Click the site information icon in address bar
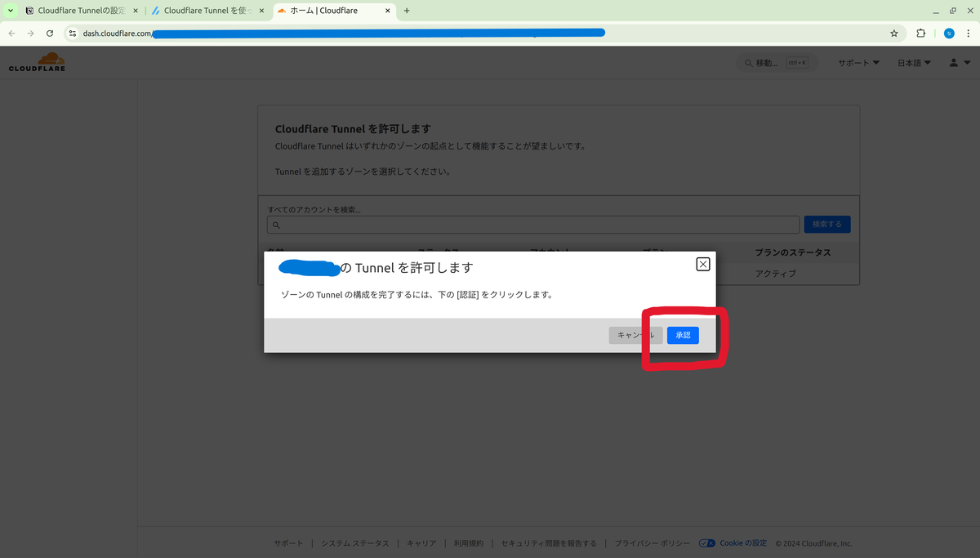 (72, 33)
